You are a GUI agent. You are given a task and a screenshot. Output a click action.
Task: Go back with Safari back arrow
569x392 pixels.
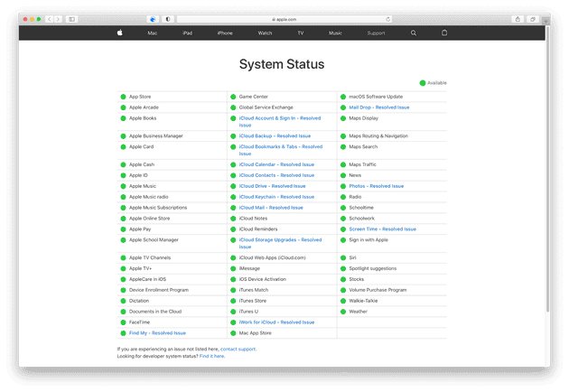(x=50, y=19)
